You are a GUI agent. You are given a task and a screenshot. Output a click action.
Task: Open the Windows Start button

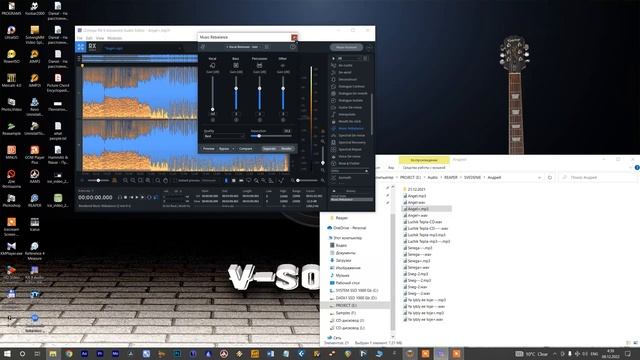point(7,354)
